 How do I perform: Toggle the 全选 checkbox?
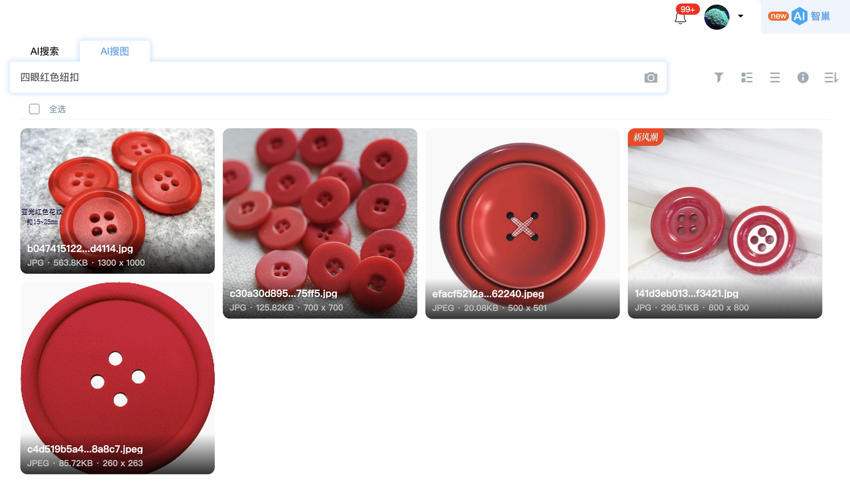pos(34,109)
